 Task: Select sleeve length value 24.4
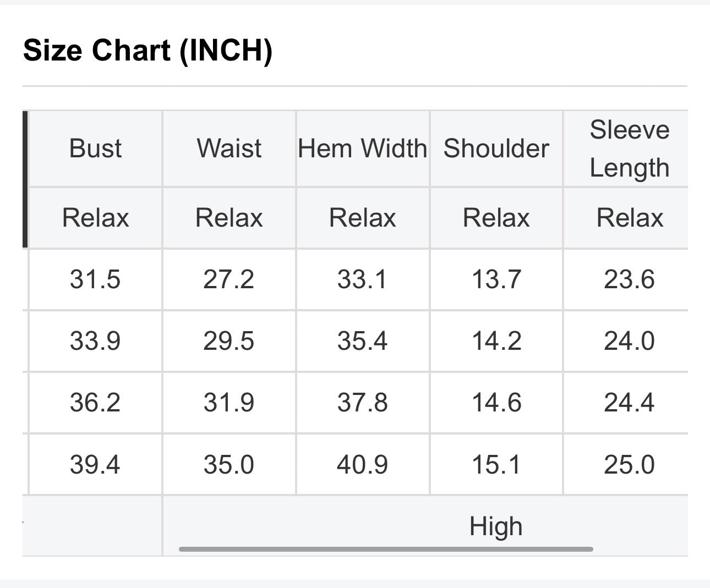tap(630, 403)
